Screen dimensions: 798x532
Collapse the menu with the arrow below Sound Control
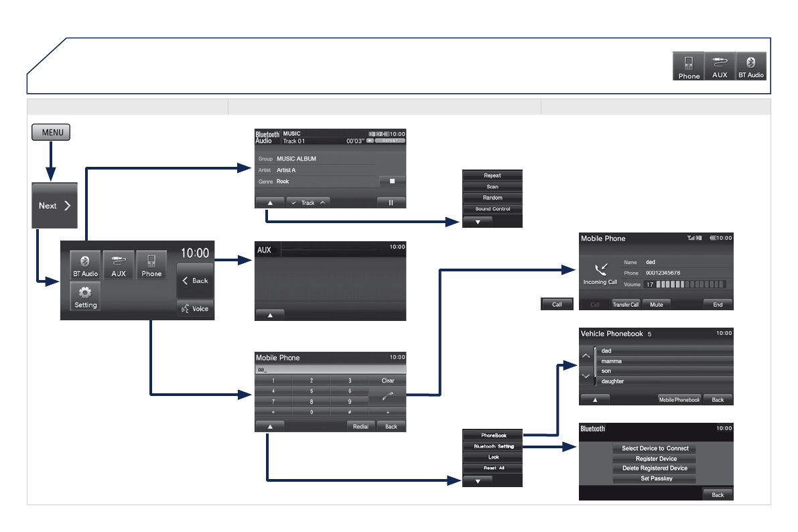click(477, 222)
